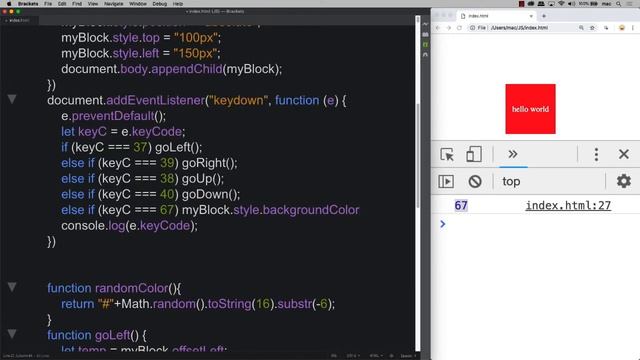
Task: Click the goRight(); call in code
Action: click(209, 163)
